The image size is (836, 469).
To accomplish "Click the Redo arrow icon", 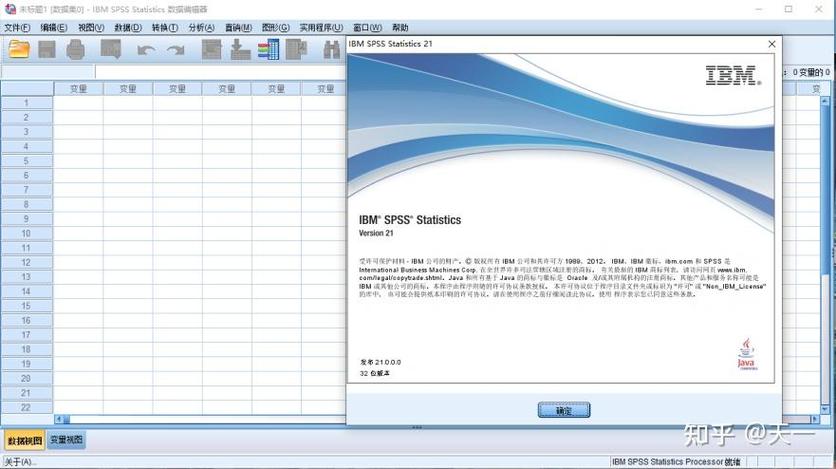I will click(175, 50).
